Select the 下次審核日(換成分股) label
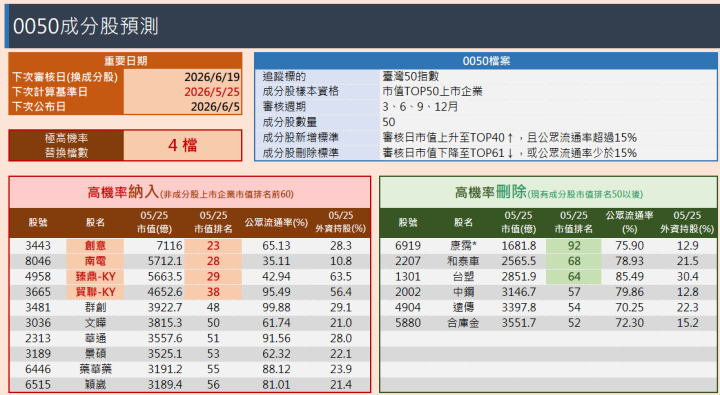720x395 pixels. click(65, 77)
